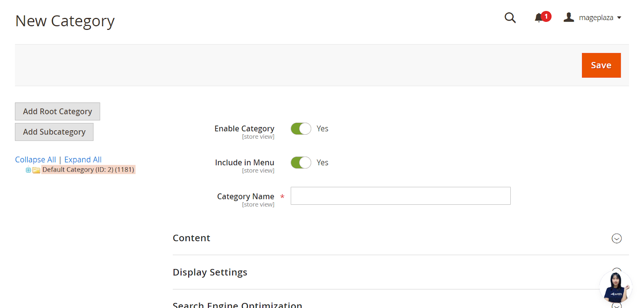Click the Default Category folder icon
Image resolution: width=644 pixels, height=308 pixels.
click(36, 170)
